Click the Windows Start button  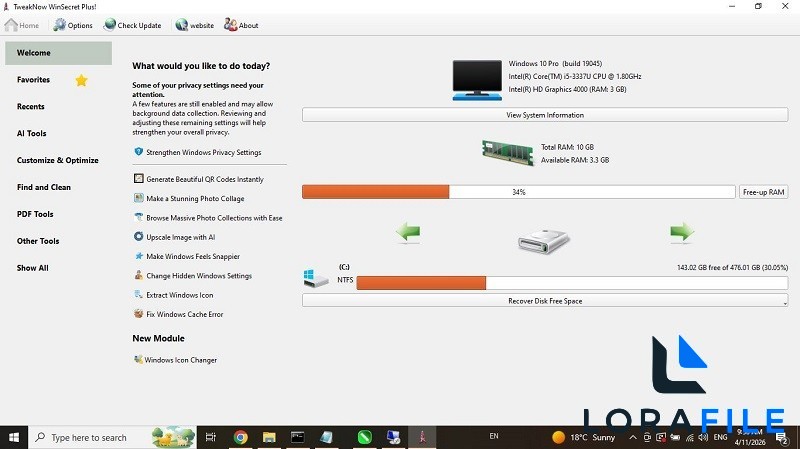coord(14,437)
